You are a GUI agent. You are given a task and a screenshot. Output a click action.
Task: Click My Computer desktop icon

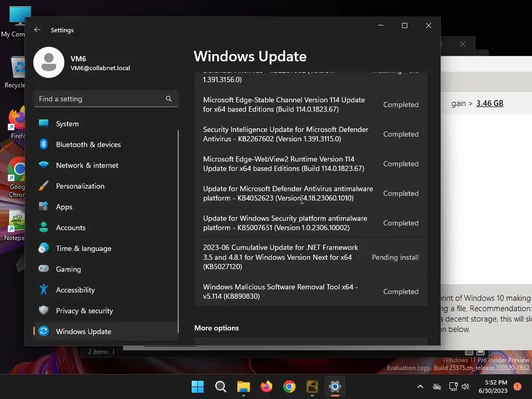pos(14,22)
